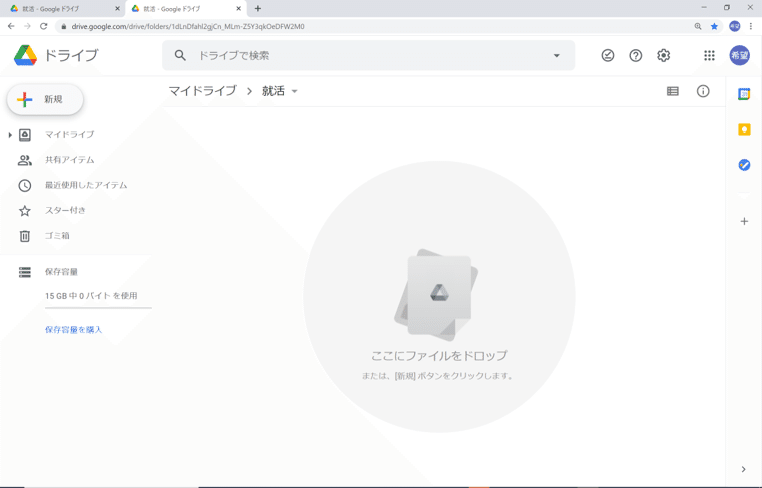Screen dimensions: 762x488
Task: Close the first 就活 browser tab
Action: tap(117, 9)
